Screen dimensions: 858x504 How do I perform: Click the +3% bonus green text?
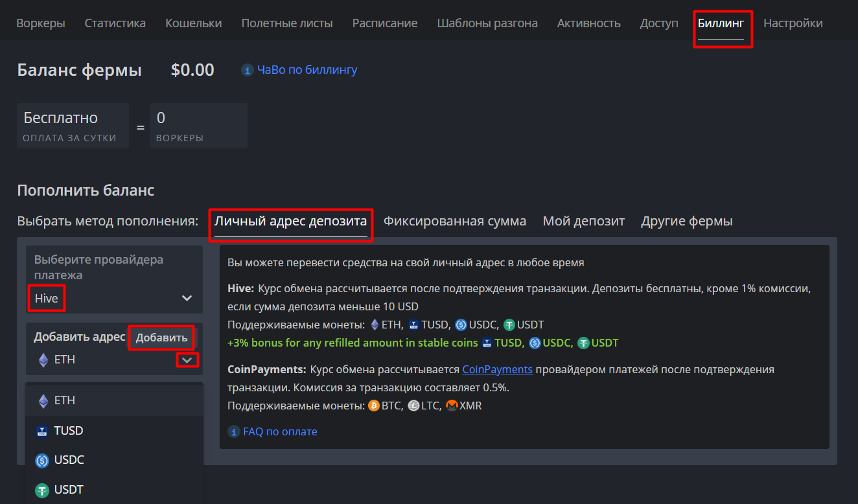tap(353, 343)
